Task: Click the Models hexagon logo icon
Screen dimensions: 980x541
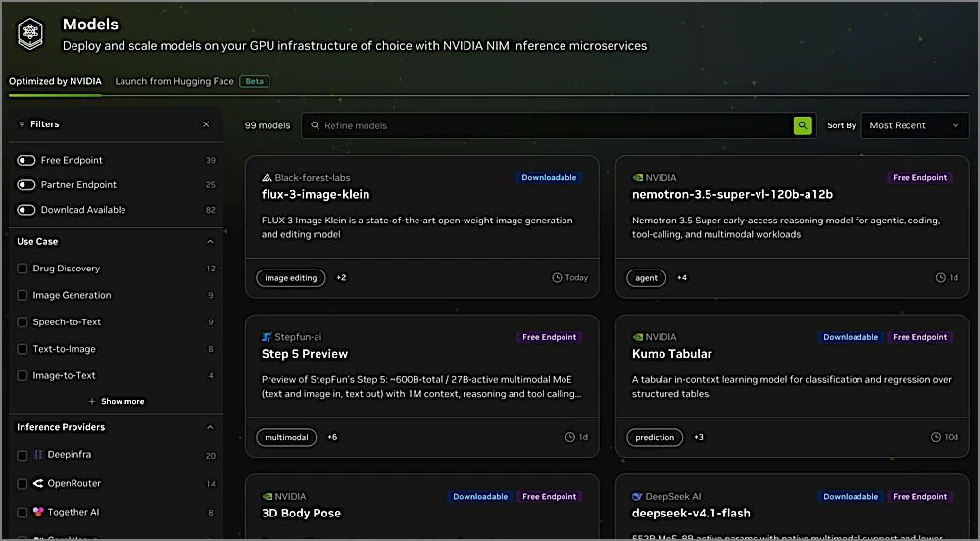Action: pos(30,33)
